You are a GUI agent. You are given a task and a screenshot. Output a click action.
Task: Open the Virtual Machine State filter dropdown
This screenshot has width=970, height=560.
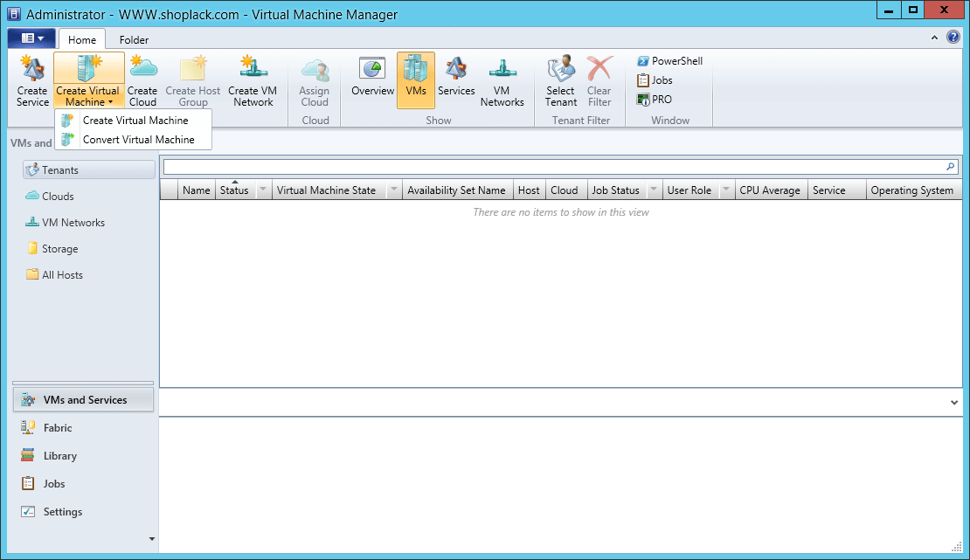[394, 190]
